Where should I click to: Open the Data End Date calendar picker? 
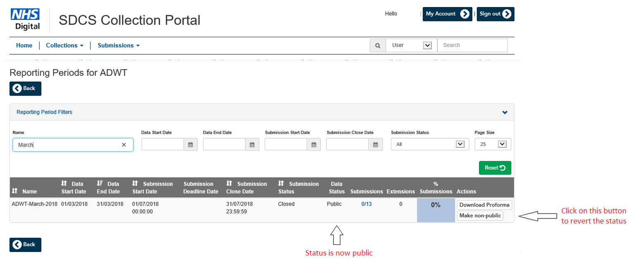click(x=252, y=144)
